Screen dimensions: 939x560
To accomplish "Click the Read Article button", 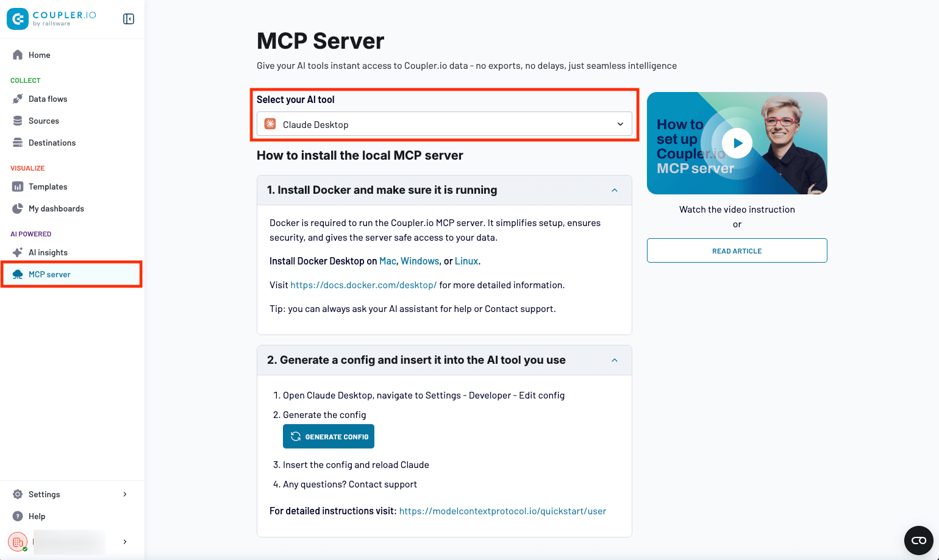I will point(737,250).
